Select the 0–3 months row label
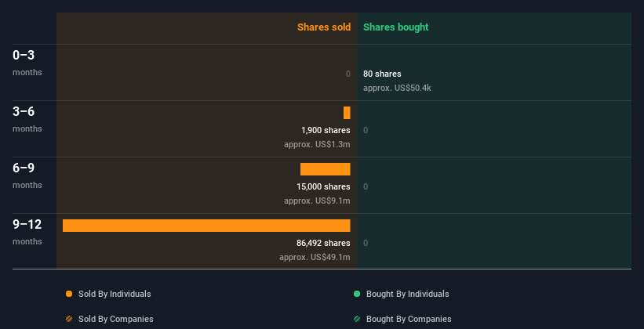The image size is (644, 329). (27, 63)
